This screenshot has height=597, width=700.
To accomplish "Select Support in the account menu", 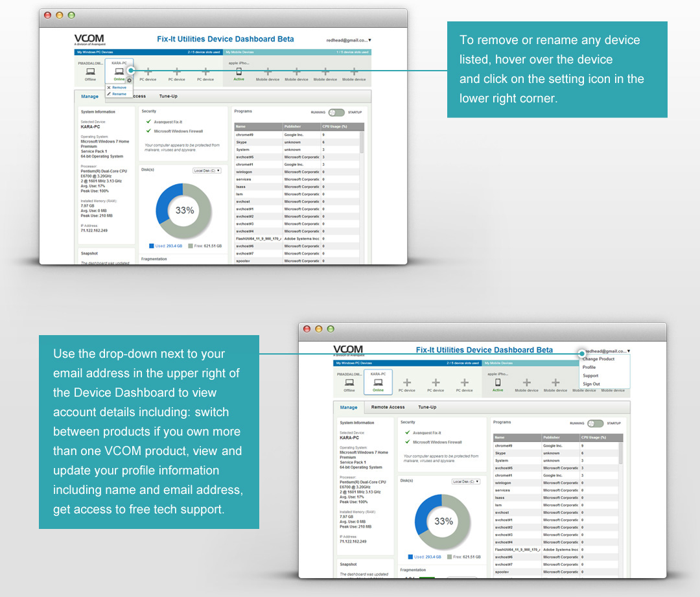I will point(590,375).
